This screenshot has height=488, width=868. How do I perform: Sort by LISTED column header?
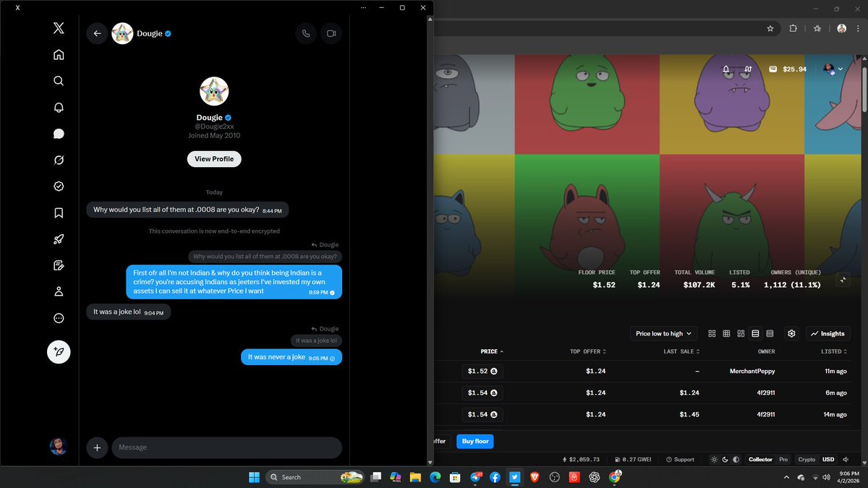[x=834, y=351]
